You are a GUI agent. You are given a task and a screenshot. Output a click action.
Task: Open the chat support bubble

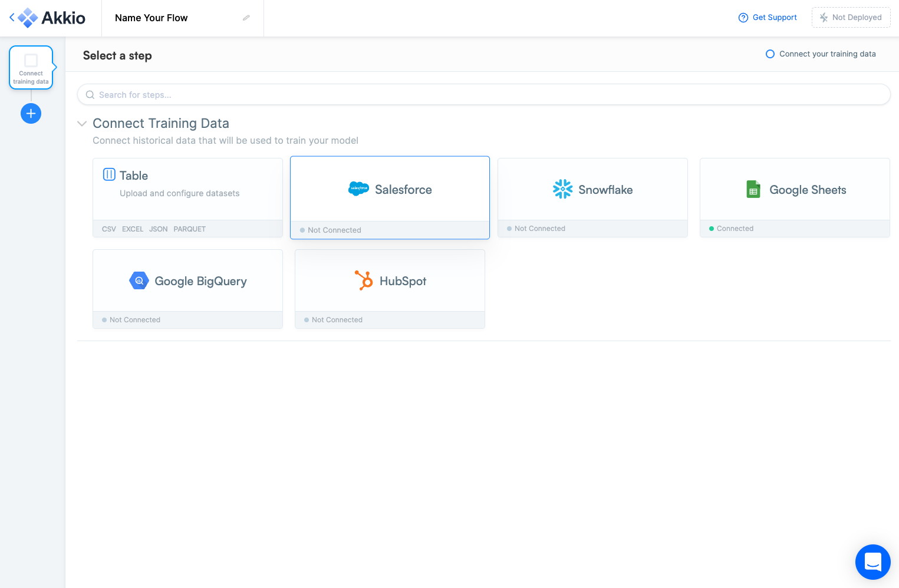pos(873,562)
